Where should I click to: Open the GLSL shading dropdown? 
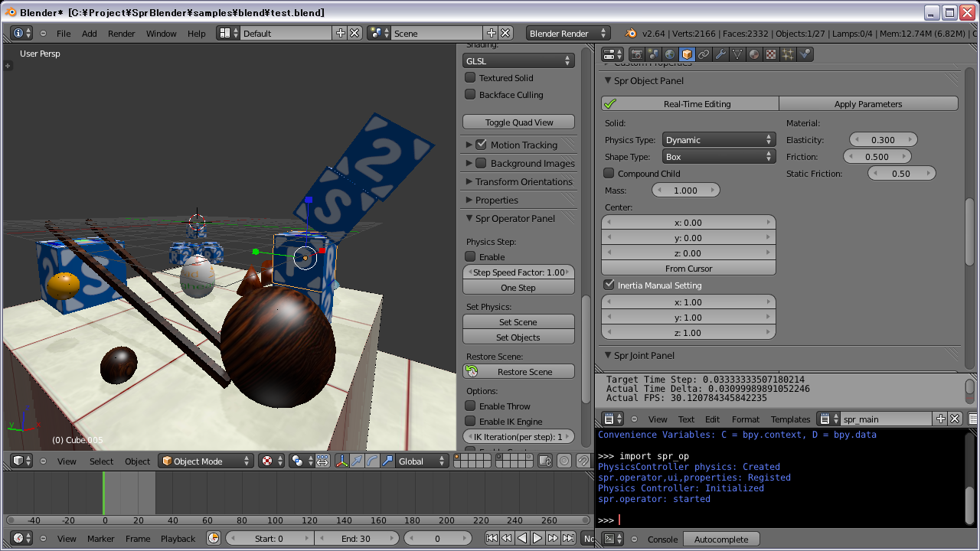(x=518, y=60)
